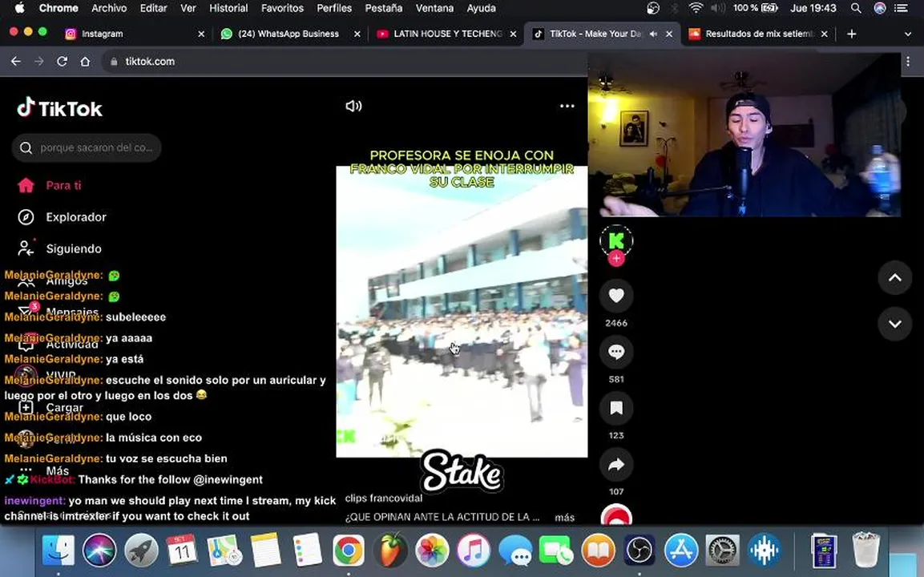Mute audio icon on TikTok tab
This screenshot has width=924, height=577.
(653, 34)
